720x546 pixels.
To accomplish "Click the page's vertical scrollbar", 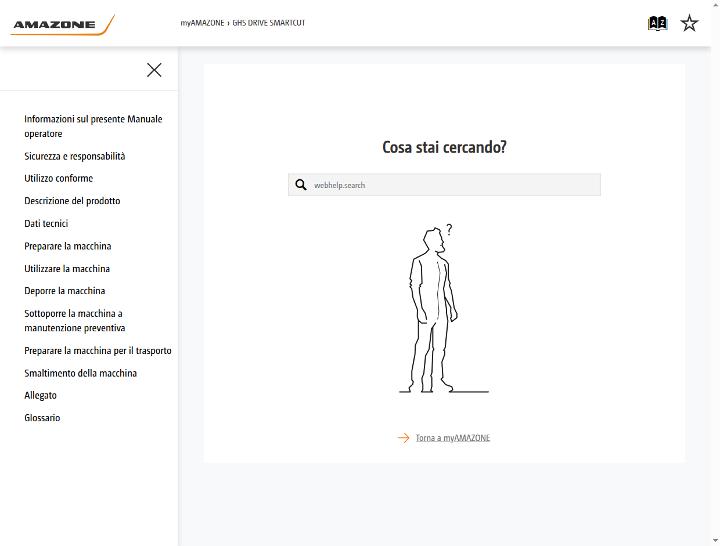I will coord(715,273).
